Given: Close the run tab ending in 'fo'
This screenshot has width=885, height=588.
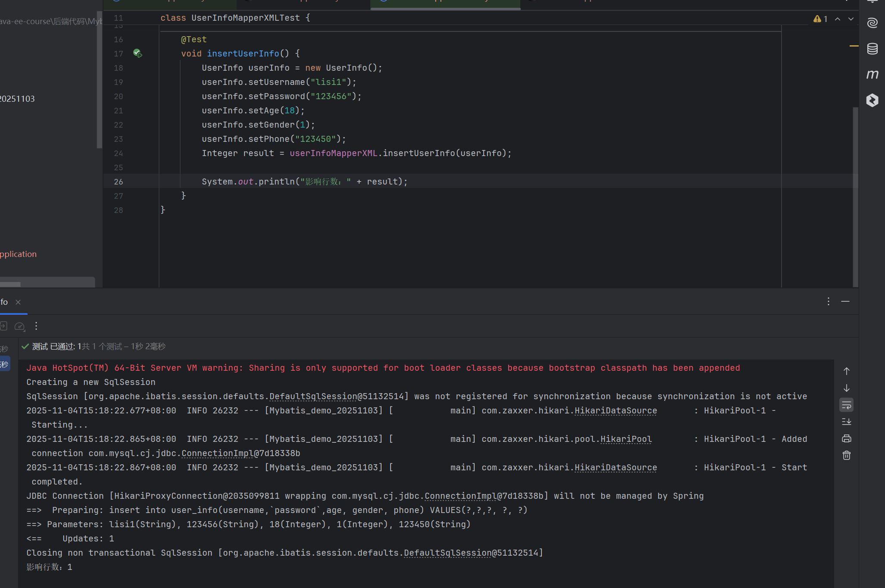Looking at the screenshot, I should (18, 302).
